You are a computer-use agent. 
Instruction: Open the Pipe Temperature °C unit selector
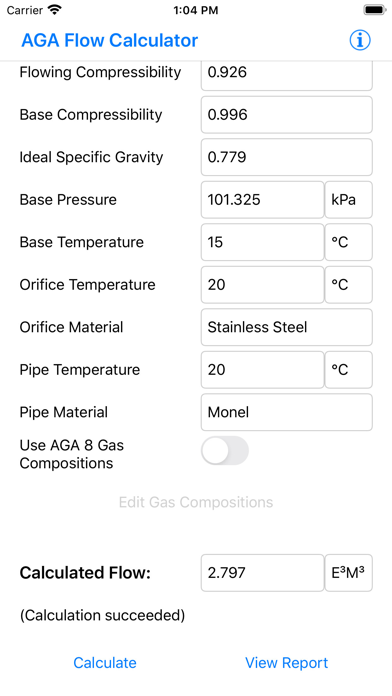(348, 370)
